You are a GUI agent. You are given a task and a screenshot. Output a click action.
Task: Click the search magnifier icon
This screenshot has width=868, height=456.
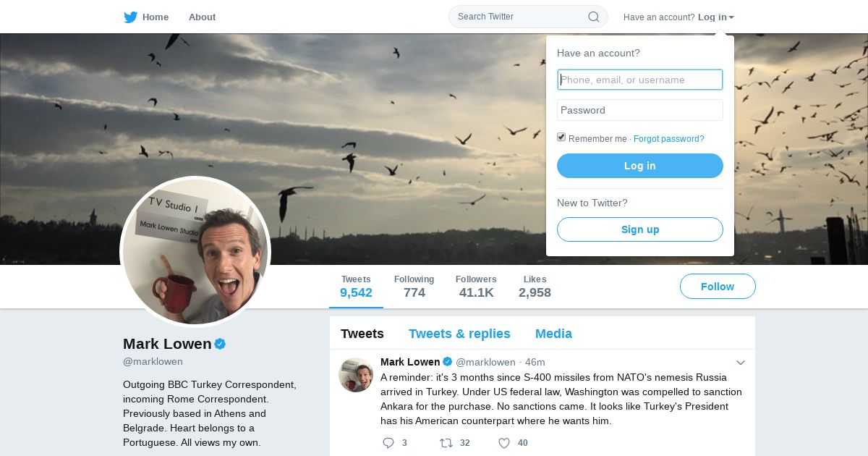pyautogui.click(x=593, y=17)
